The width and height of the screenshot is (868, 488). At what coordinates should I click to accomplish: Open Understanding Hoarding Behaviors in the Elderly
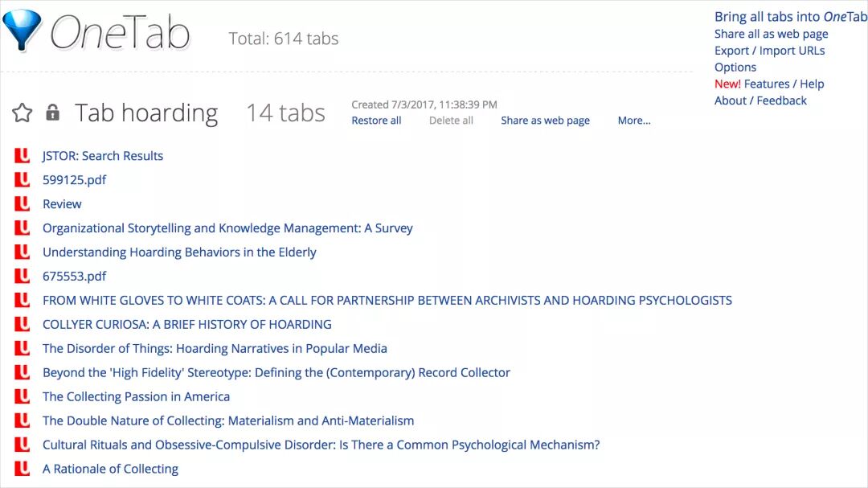179,252
